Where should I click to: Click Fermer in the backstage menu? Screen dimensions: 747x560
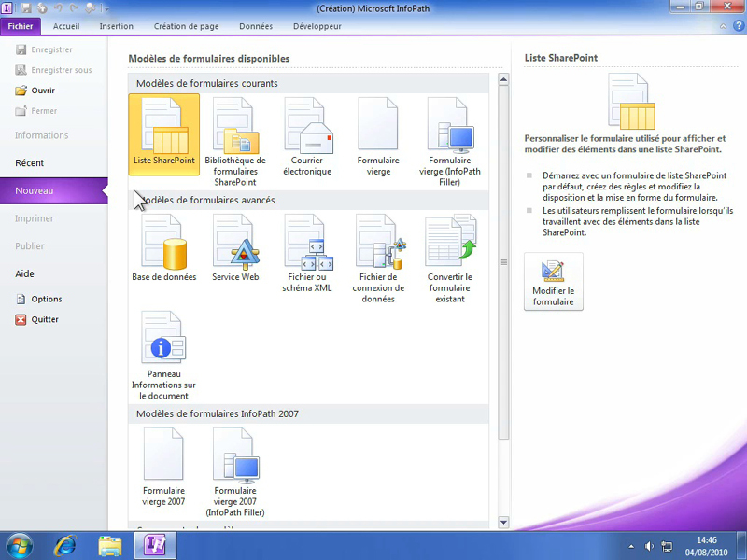pyautogui.click(x=36, y=111)
